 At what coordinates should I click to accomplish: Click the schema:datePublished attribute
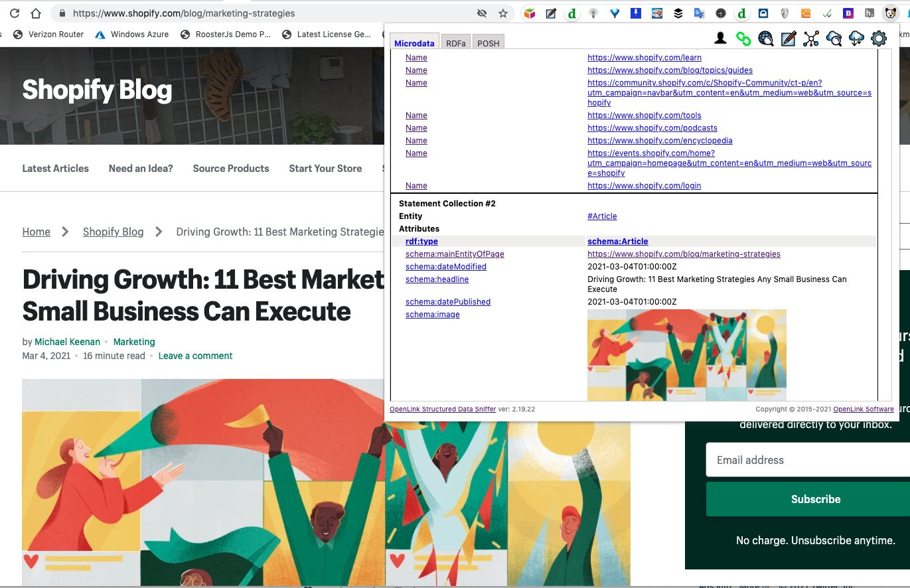(x=448, y=302)
